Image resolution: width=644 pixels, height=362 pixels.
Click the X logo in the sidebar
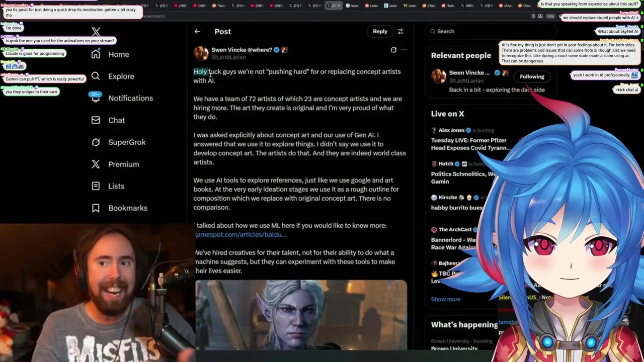tap(96, 32)
